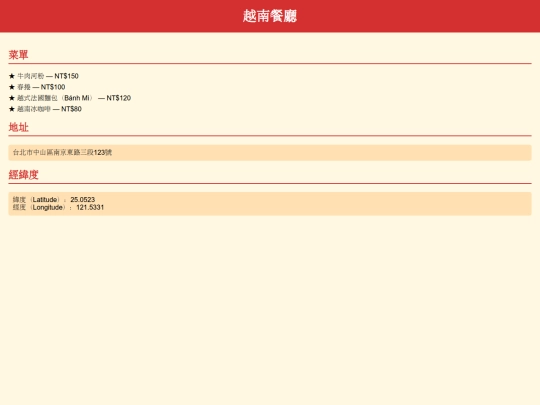Click the 越南餐廳 page title
Image resolution: width=540 pixels, height=405 pixels.
[x=270, y=16]
